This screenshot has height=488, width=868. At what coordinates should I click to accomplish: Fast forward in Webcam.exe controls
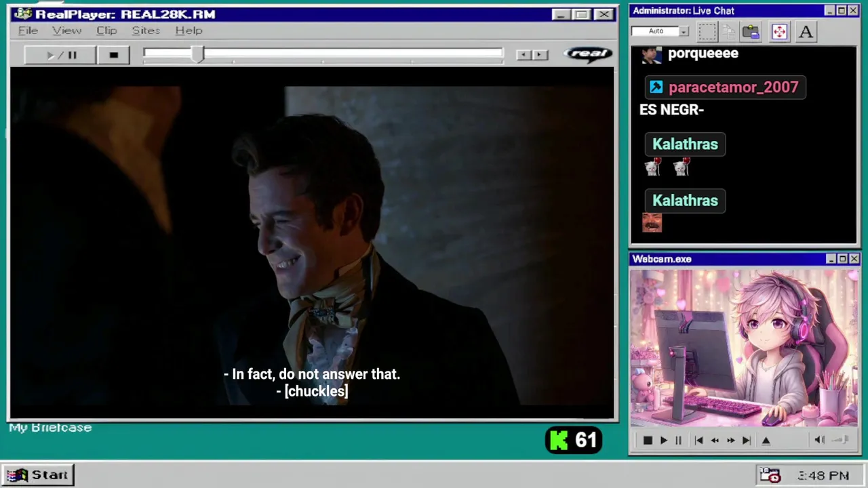pos(730,441)
